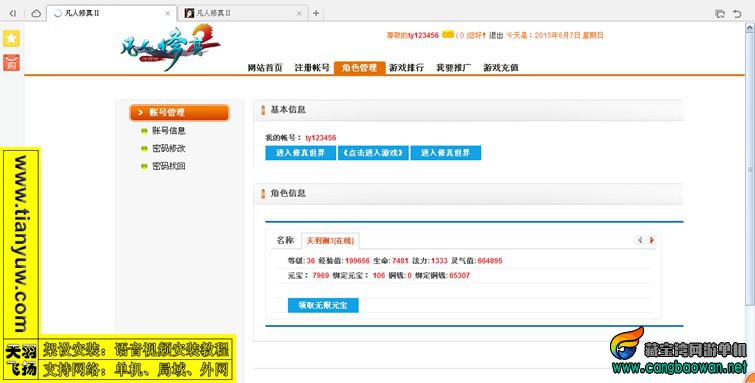Select character tab 天羽圈3[在线]

click(330, 240)
